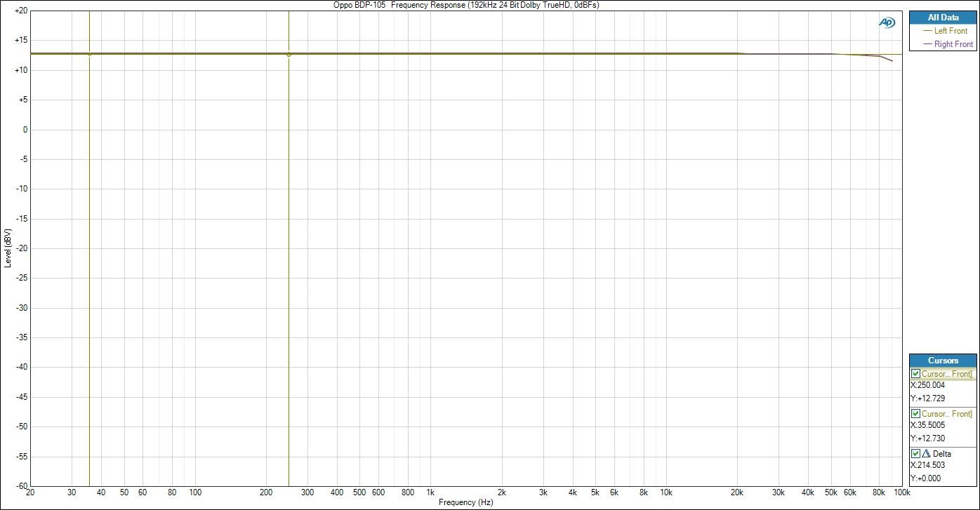Click the cursor marker at 35.5 Hz
This screenshot has height=510, width=980.
(x=90, y=54)
